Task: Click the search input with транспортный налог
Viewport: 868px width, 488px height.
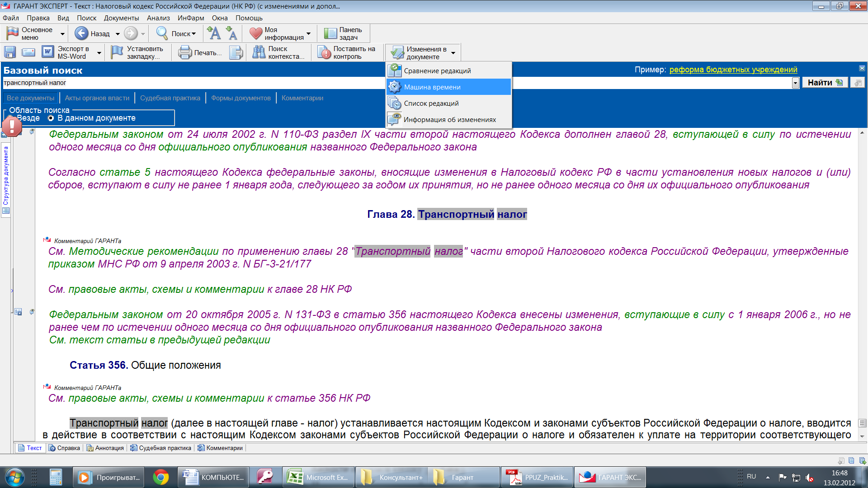Action: pos(397,83)
